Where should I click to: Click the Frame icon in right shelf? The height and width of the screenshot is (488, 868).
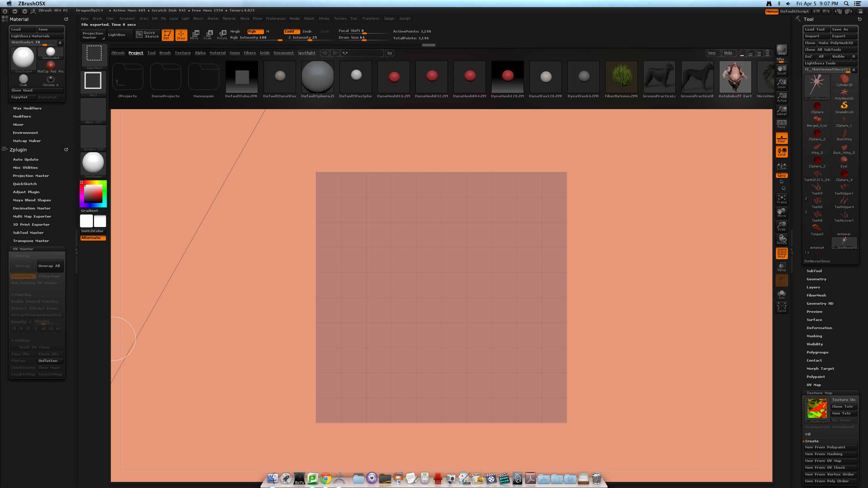tap(782, 199)
